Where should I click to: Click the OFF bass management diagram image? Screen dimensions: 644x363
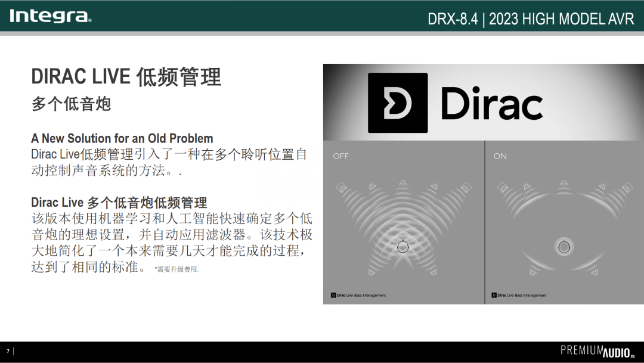(x=404, y=222)
